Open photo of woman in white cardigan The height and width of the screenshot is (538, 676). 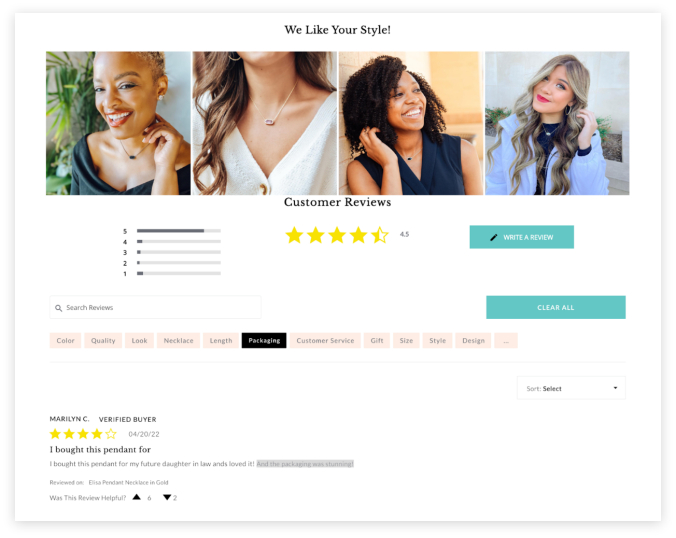[264, 123]
